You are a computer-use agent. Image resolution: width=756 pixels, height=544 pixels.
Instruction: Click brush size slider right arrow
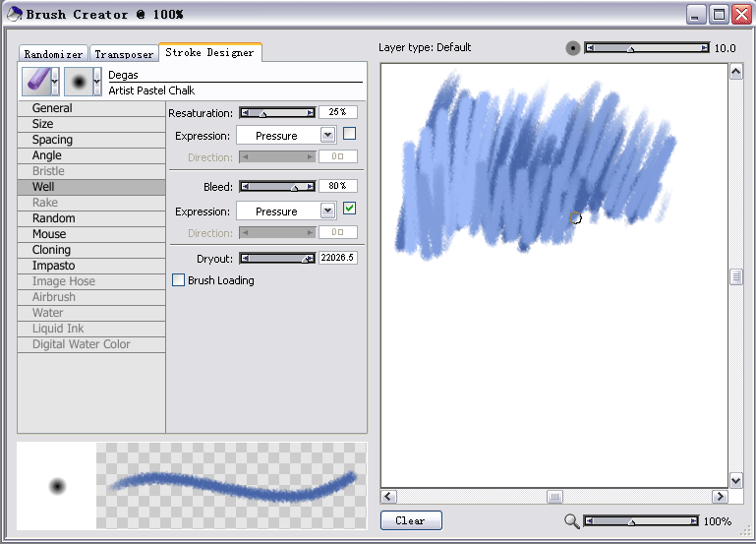(705, 48)
